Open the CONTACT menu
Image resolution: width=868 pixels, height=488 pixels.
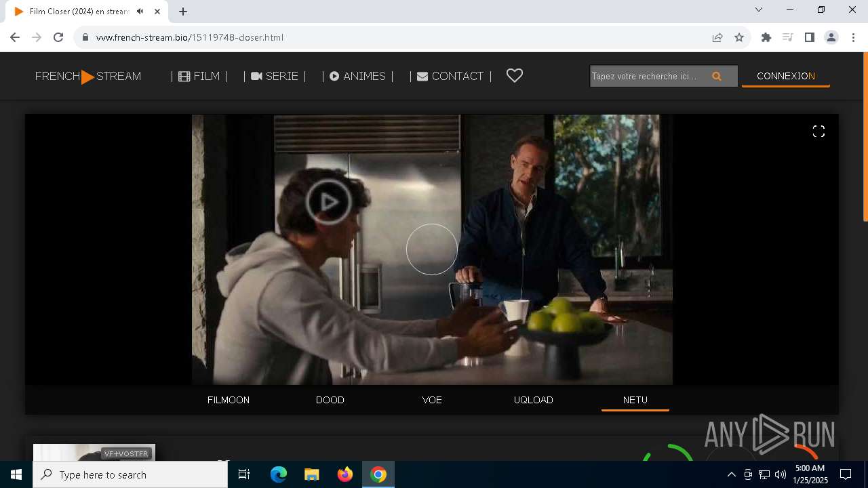pos(450,76)
